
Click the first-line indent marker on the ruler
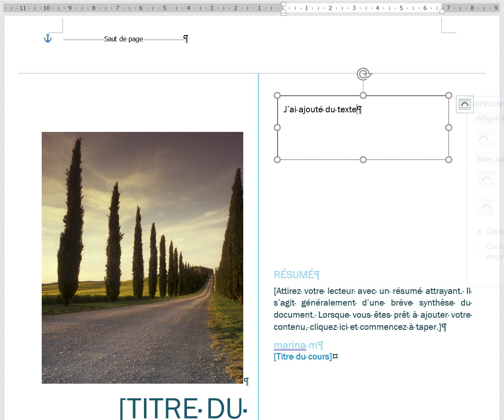pos(283,5)
